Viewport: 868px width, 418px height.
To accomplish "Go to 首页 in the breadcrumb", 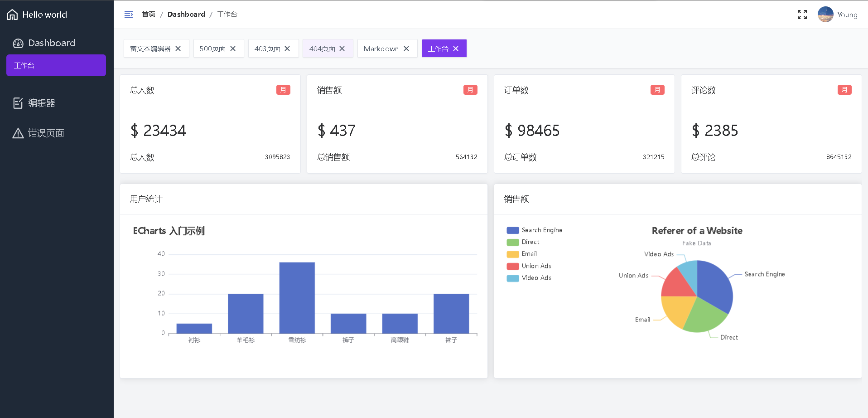I will [x=148, y=15].
